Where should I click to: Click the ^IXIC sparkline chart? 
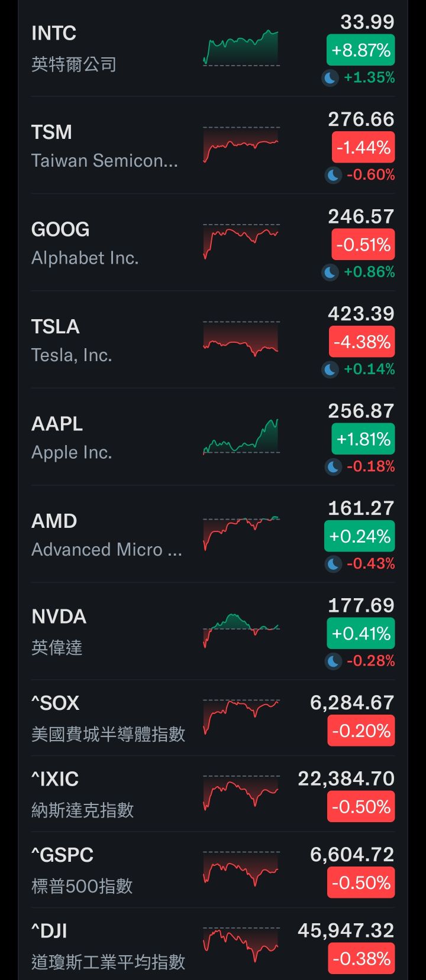click(241, 793)
